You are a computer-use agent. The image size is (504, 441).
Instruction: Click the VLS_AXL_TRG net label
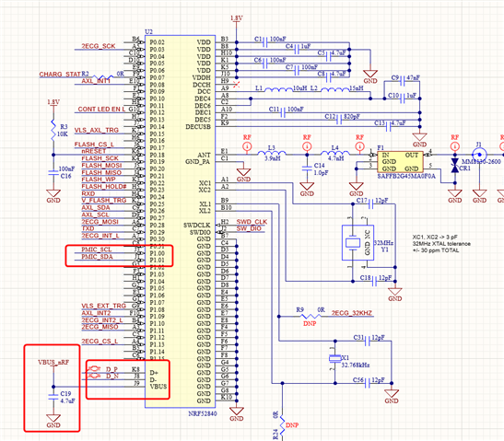point(97,130)
